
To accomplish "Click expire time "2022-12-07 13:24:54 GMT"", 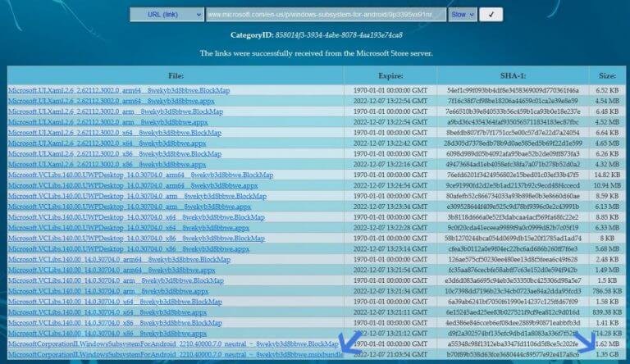I will click(x=390, y=185).
